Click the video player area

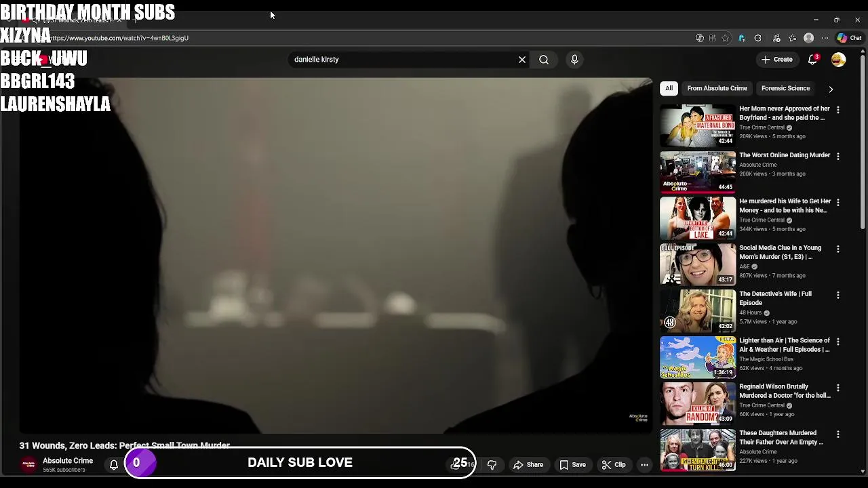point(336,256)
